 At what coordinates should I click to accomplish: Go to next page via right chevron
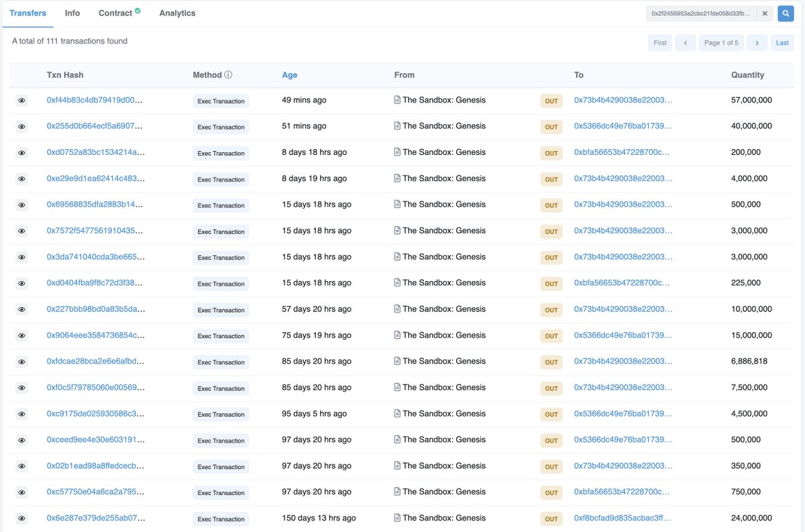point(757,42)
